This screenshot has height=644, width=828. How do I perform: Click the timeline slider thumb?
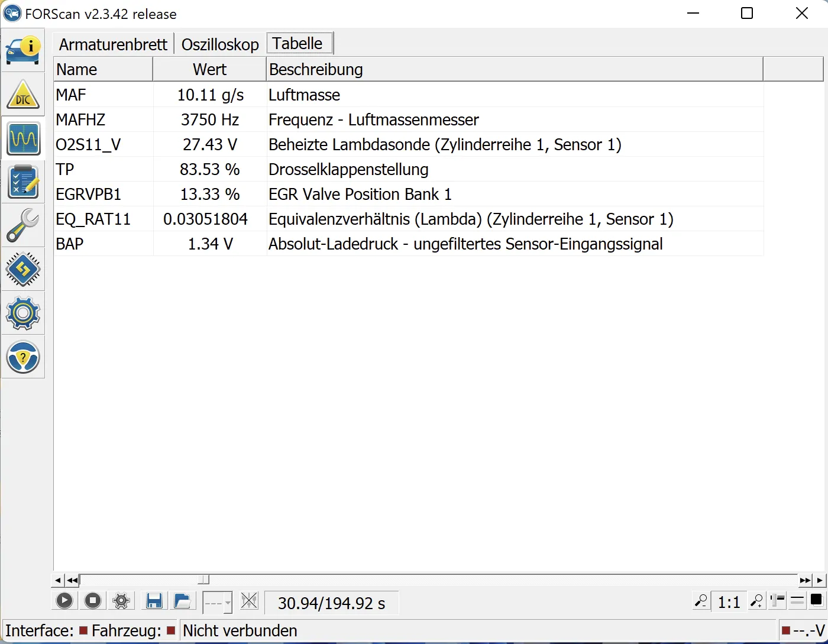203,580
